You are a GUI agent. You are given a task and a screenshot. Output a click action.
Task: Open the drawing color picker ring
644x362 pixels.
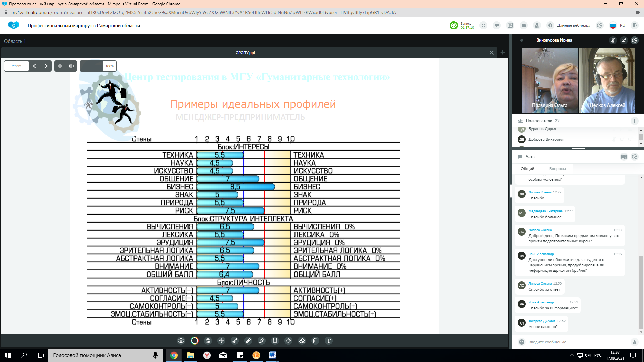click(x=195, y=341)
